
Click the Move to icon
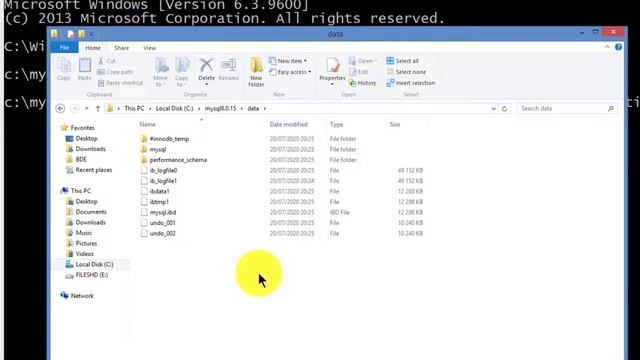[161, 65]
